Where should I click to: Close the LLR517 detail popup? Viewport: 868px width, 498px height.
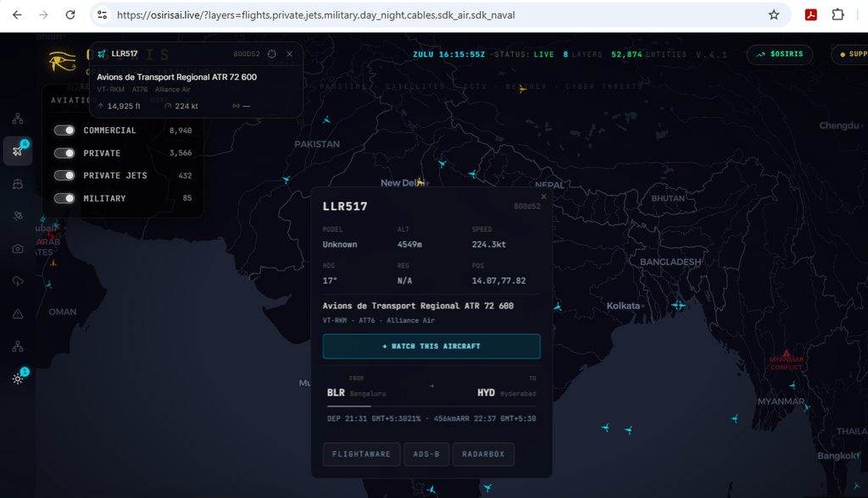coord(543,196)
